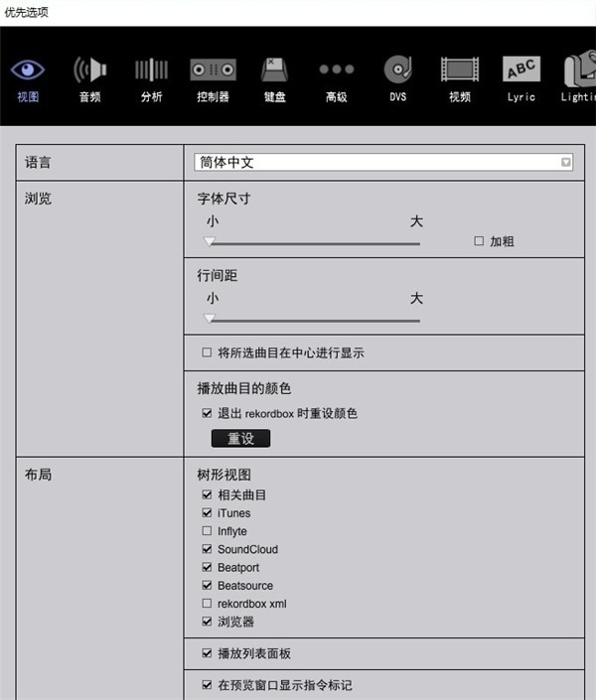Uncheck 退出 rekordbox 时重设颜色
596x700 pixels.
(207, 413)
